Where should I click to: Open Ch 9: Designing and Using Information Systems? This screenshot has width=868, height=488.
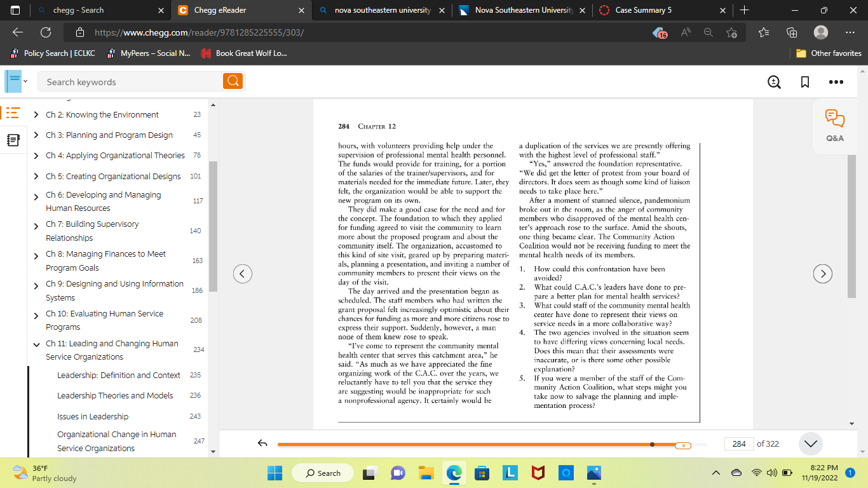114,290
